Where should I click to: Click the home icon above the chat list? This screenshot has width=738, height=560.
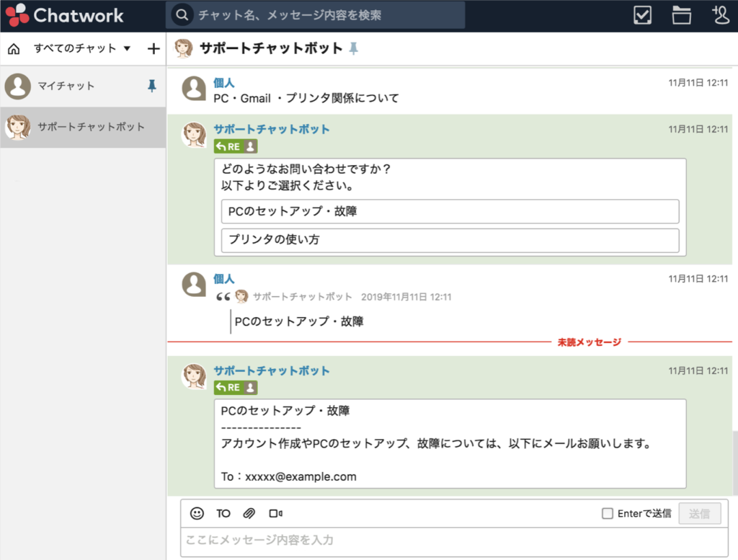pyautogui.click(x=13, y=48)
